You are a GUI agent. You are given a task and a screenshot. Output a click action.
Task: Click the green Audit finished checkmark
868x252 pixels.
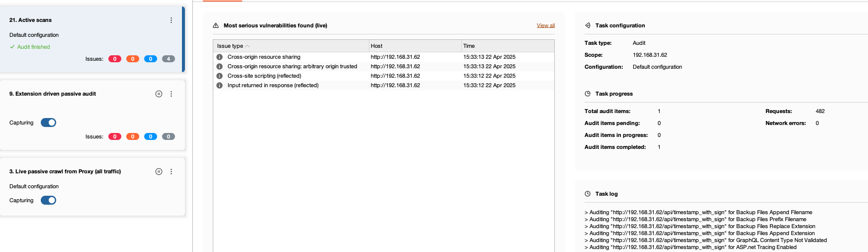pyautogui.click(x=12, y=47)
